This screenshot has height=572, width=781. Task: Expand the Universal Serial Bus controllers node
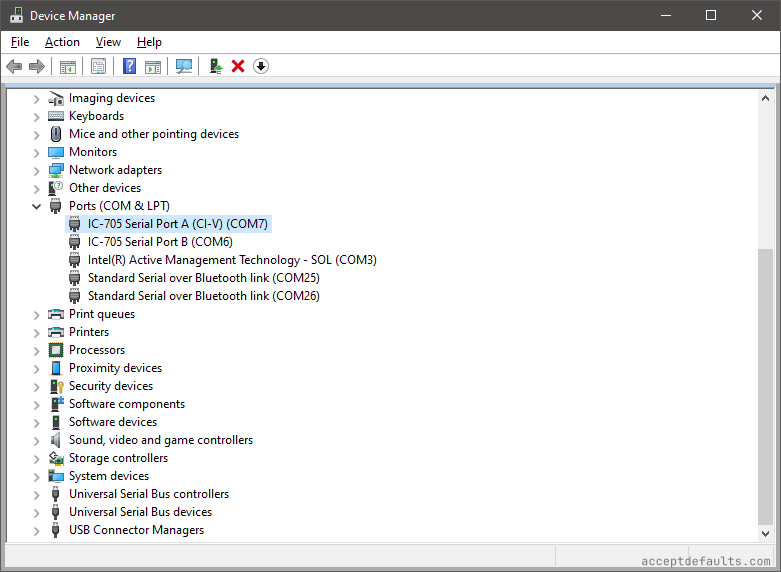pos(37,494)
